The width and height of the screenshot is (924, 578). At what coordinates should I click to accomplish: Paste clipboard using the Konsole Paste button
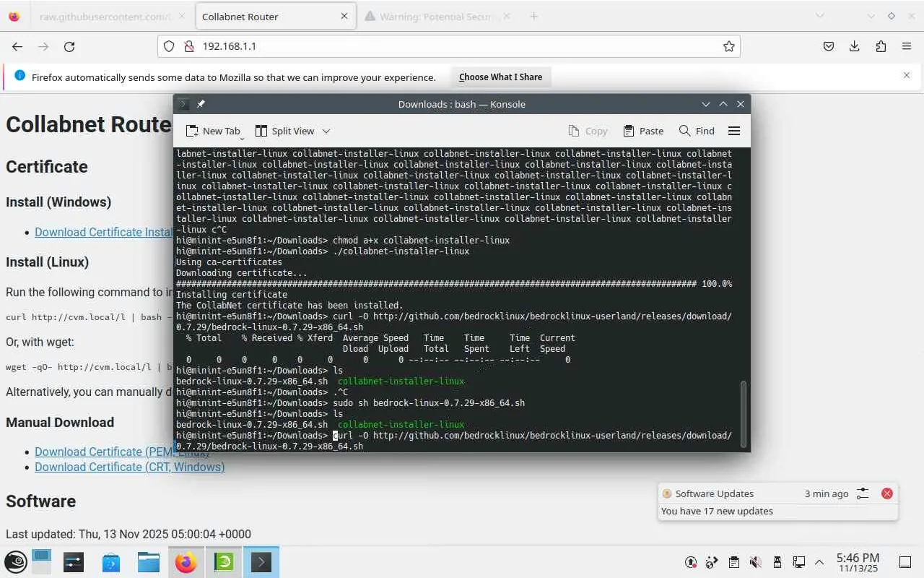pos(643,131)
